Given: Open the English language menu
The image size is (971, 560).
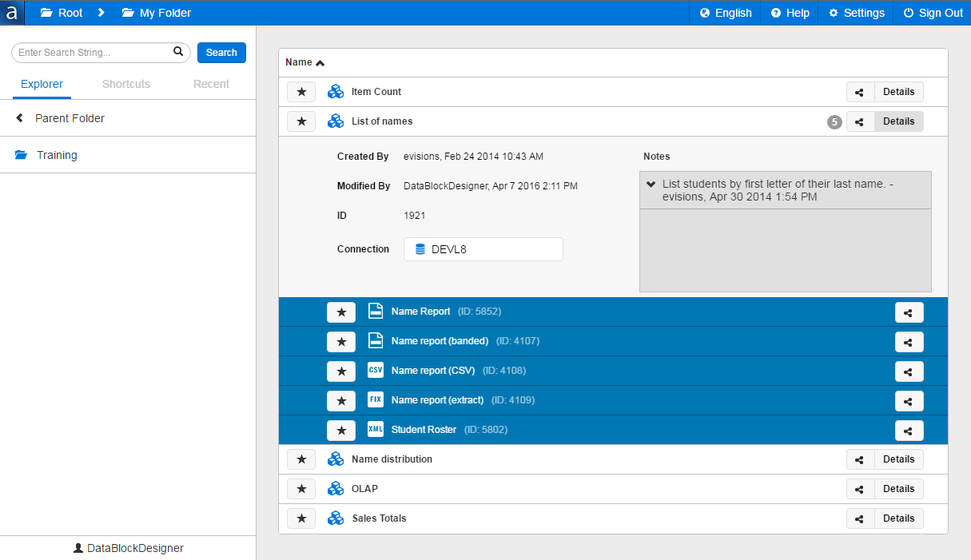Looking at the screenshot, I should (726, 13).
